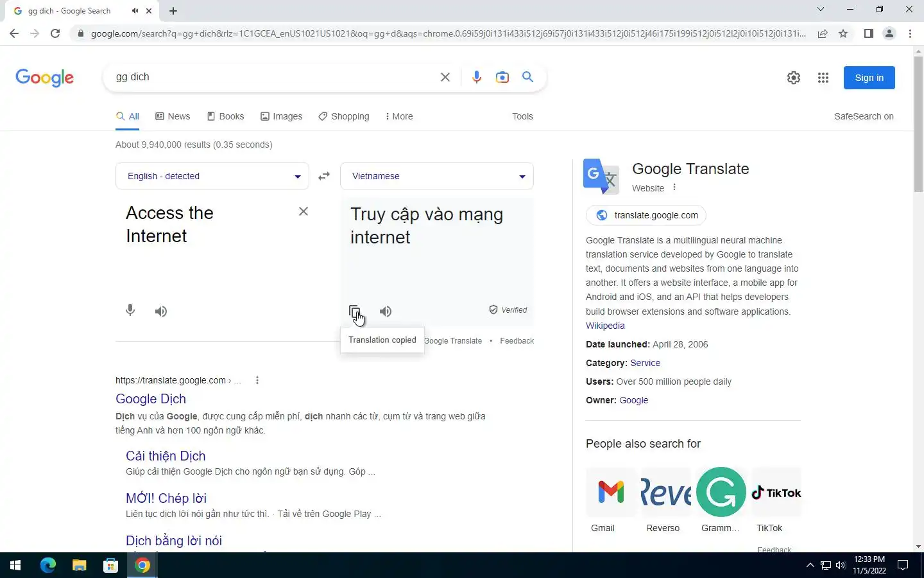Visit the translate.google.com chip
Viewport: 924px width, 578px height.
click(646, 215)
